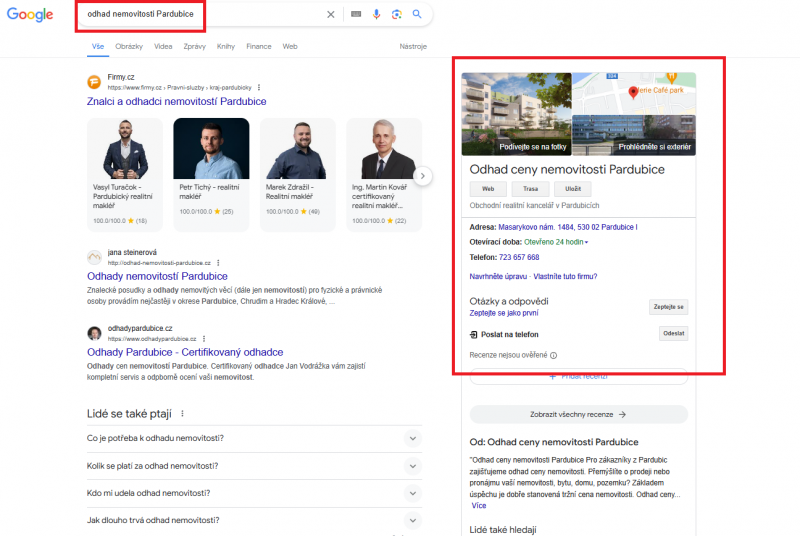Select the Vše tab

pyautogui.click(x=98, y=46)
